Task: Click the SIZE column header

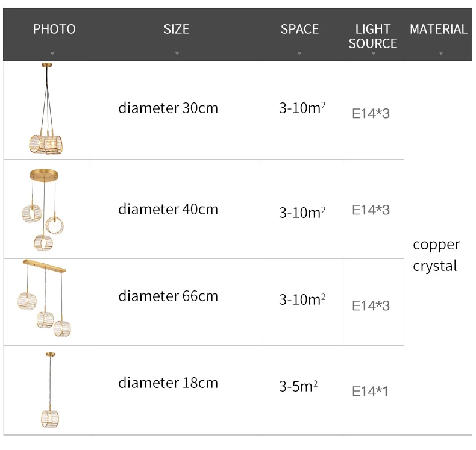Action: (177, 29)
